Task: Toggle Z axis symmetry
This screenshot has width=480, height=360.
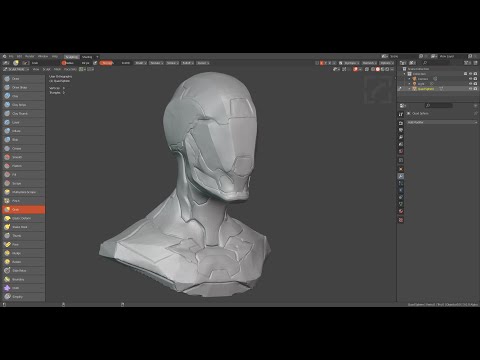Action: 330,63
